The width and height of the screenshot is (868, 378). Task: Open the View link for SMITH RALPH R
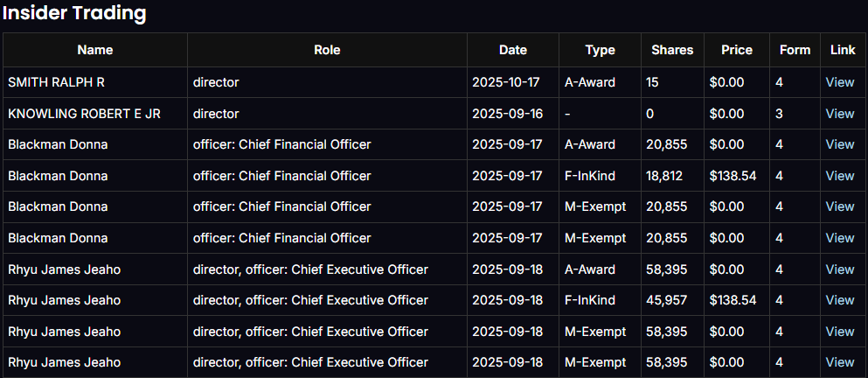click(839, 82)
